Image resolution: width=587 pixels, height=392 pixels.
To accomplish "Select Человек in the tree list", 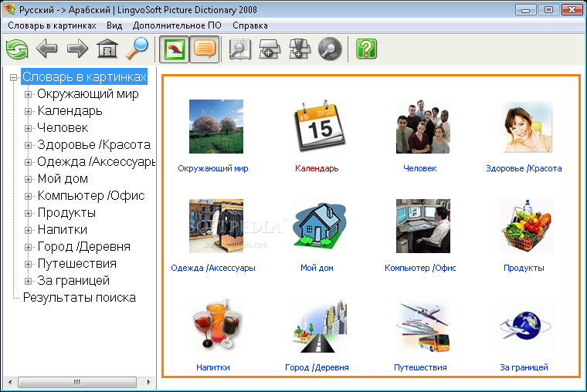I will 63,128.
